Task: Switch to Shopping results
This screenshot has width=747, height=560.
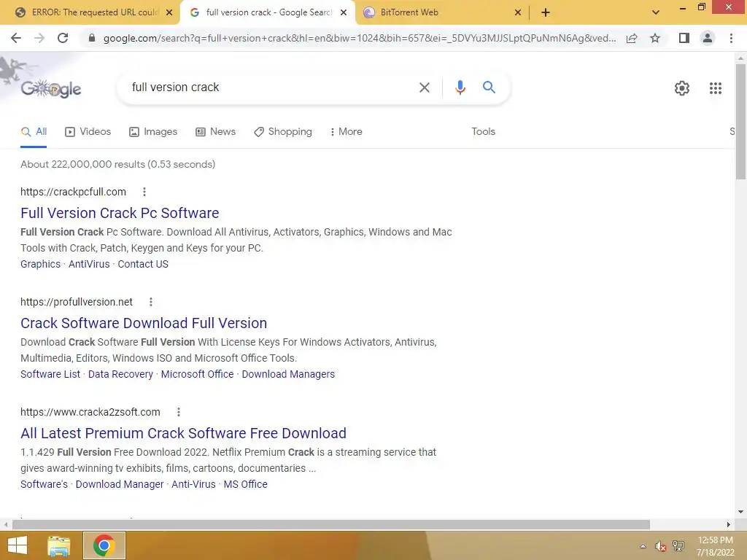Action: pos(283,132)
